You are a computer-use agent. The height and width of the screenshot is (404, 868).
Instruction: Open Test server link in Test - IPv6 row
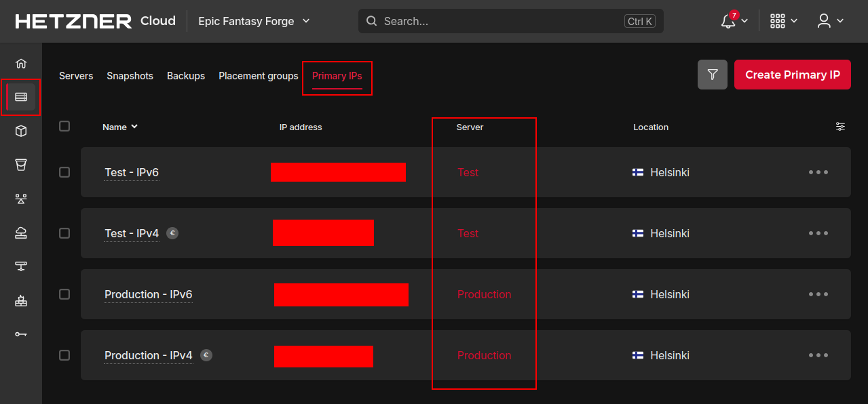coord(468,172)
